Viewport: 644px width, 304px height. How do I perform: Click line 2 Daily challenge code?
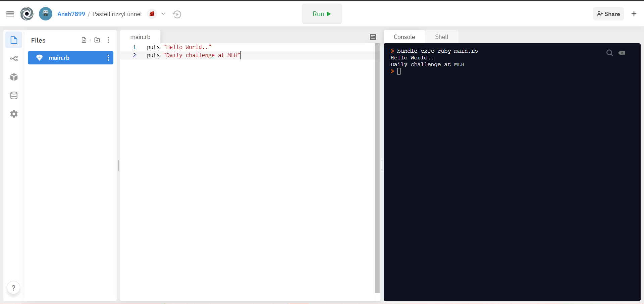click(194, 55)
